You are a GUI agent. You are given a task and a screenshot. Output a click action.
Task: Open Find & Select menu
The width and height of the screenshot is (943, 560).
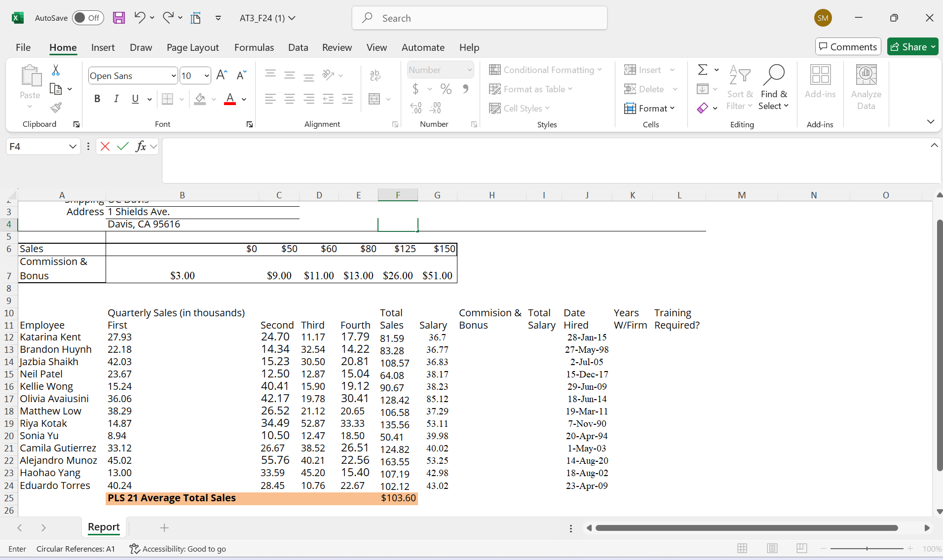(774, 88)
